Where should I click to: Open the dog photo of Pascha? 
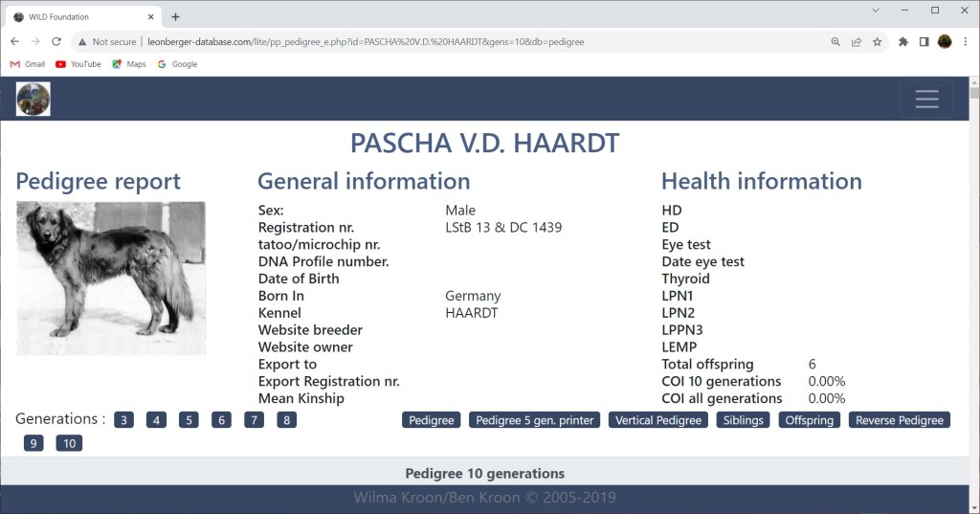pyautogui.click(x=111, y=279)
